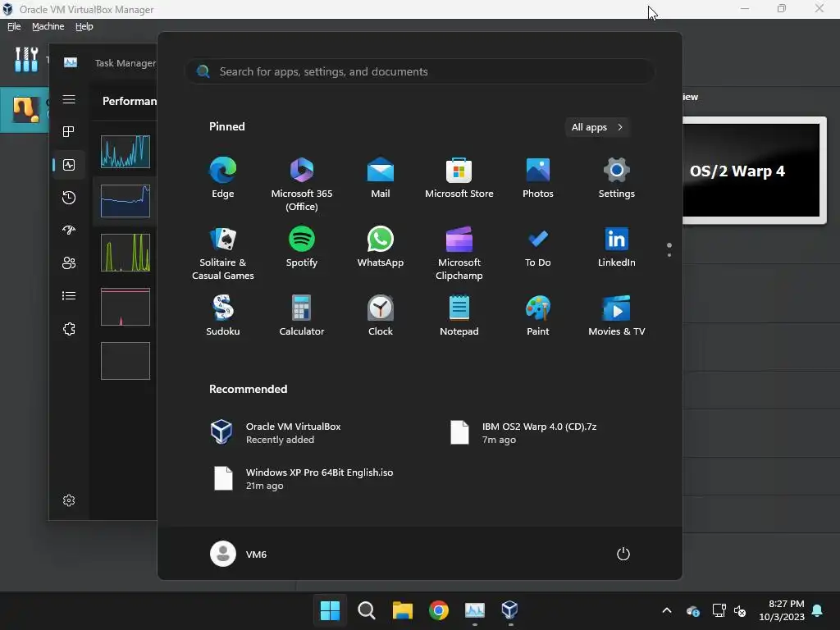Viewport: 840px width, 630px height.
Task: Select the CPU performance graph thumbnail
Action: pyautogui.click(x=126, y=152)
